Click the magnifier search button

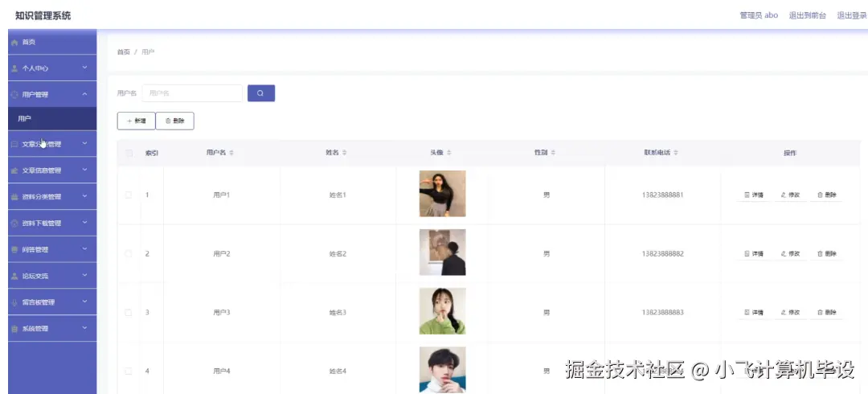(x=261, y=93)
